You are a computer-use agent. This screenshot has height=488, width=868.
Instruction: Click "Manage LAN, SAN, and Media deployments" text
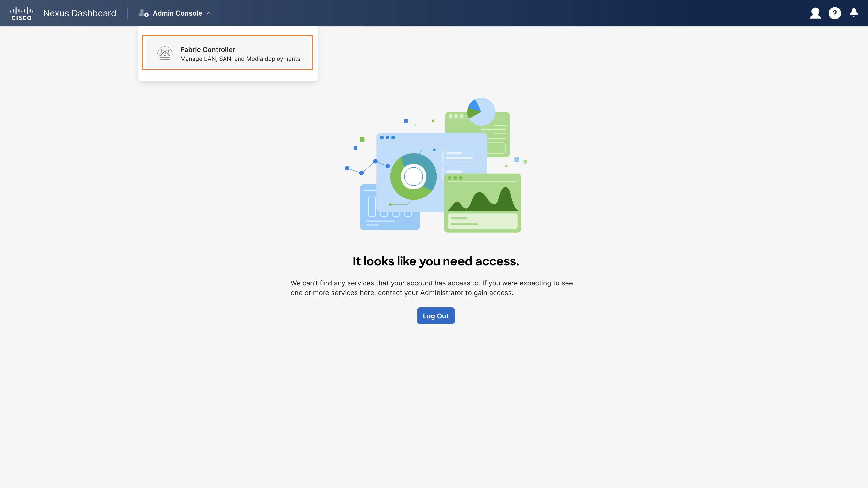(240, 59)
